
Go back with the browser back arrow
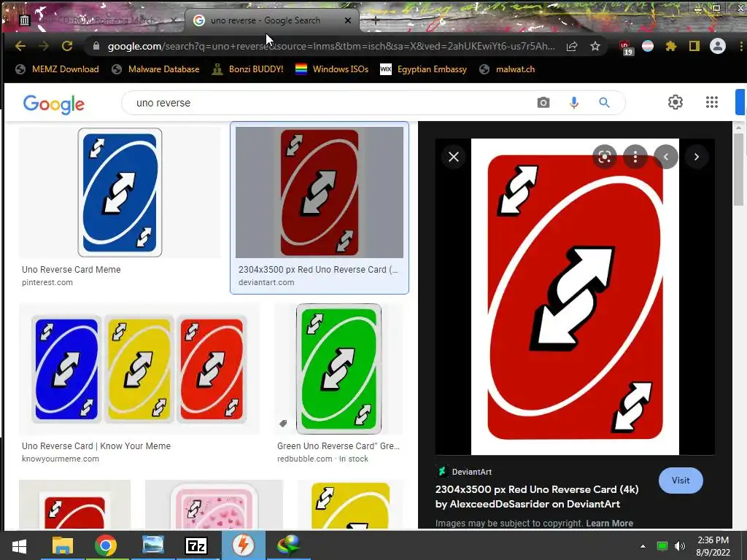click(20, 46)
